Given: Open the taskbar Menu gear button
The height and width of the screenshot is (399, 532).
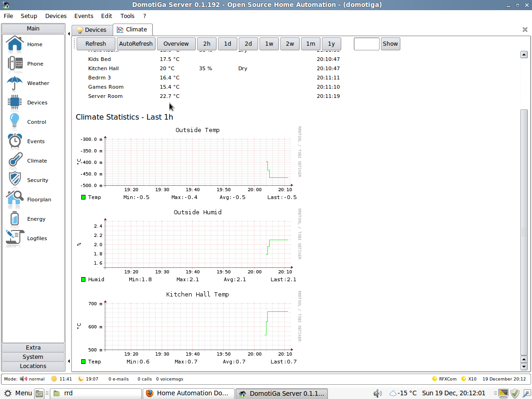Looking at the screenshot, I should [x=18, y=393].
